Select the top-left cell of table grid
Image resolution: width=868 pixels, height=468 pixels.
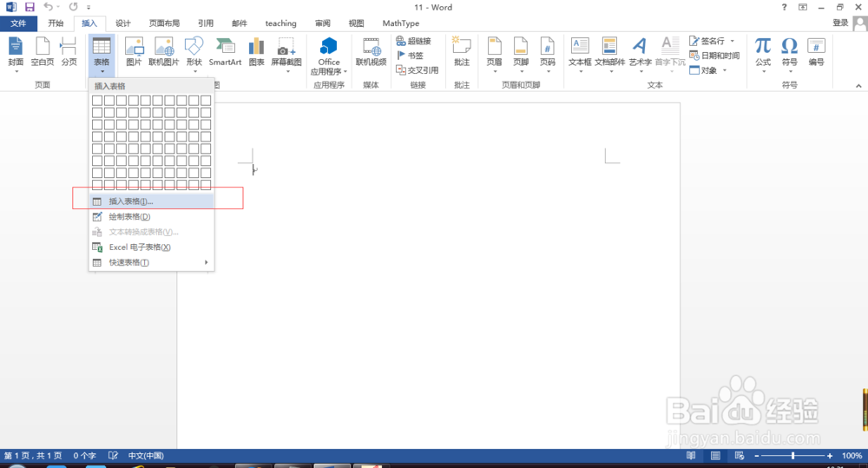(97, 100)
